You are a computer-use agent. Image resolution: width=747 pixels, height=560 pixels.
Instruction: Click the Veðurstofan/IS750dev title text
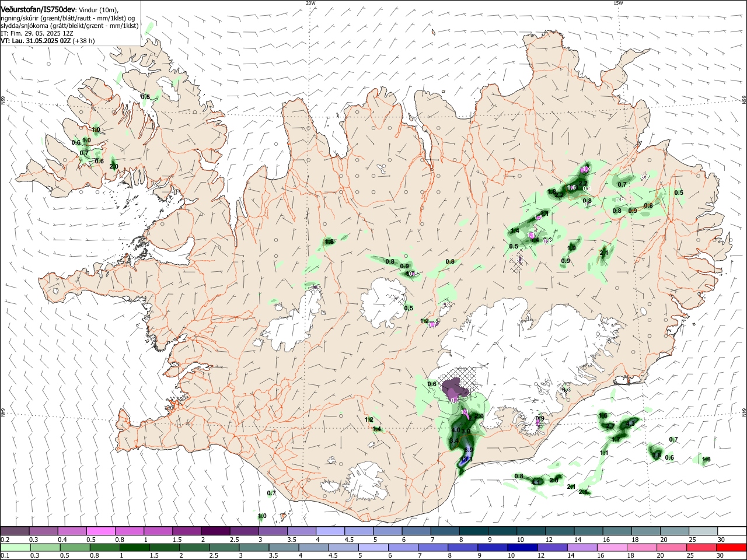[x=38, y=9]
